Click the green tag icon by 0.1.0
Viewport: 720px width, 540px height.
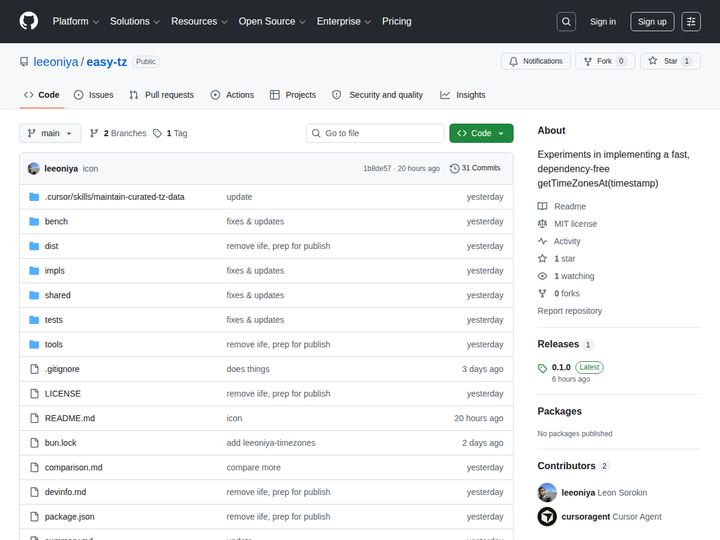coord(542,368)
